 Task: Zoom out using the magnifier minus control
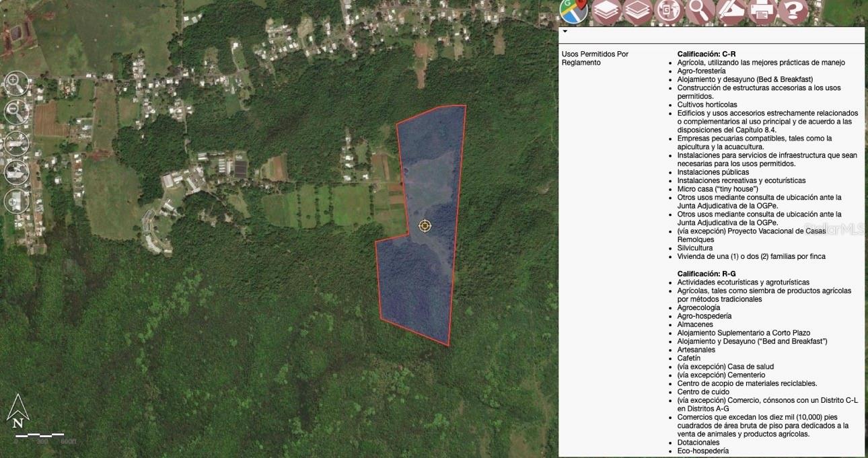(15, 112)
